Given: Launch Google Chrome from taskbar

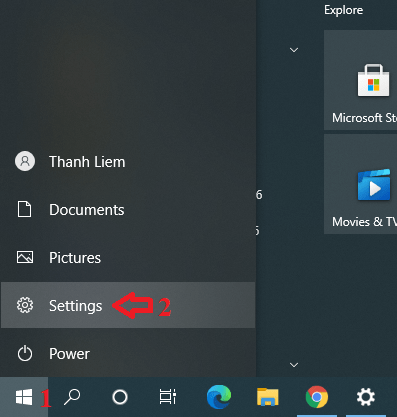Looking at the screenshot, I should coord(317,397).
